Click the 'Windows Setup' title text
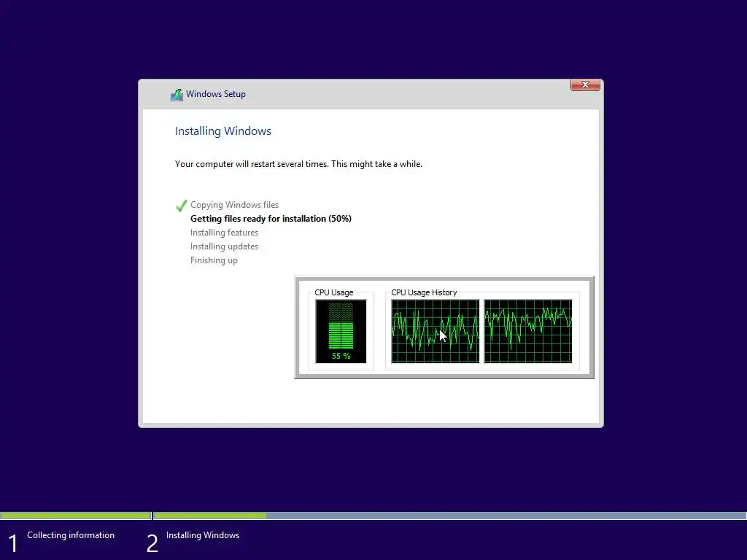Screen dimensions: 747x560 pos(216,94)
